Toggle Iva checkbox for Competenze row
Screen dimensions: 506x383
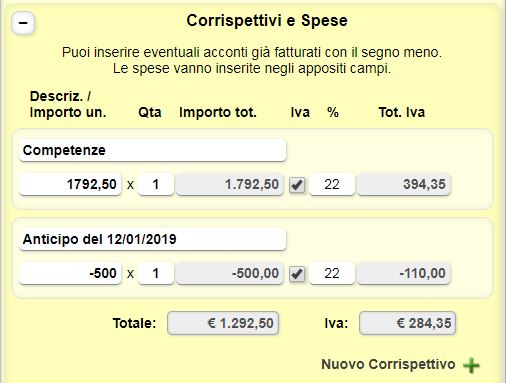297,185
